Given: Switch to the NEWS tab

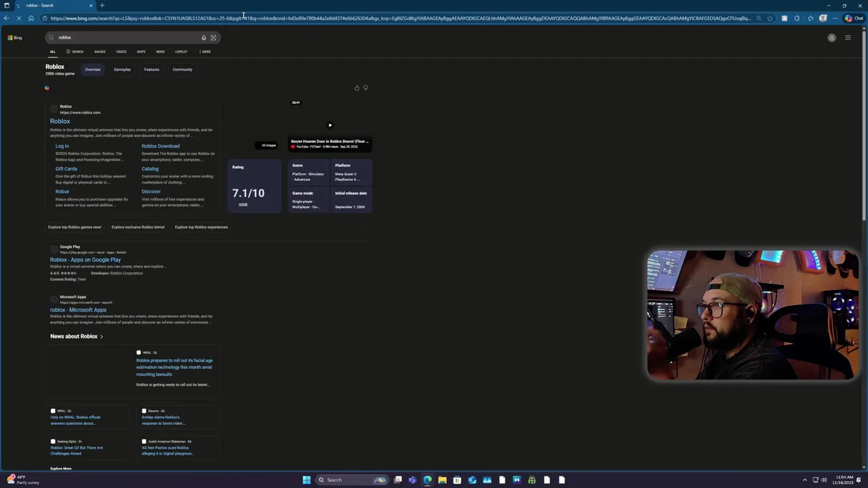Looking at the screenshot, I should [x=160, y=52].
